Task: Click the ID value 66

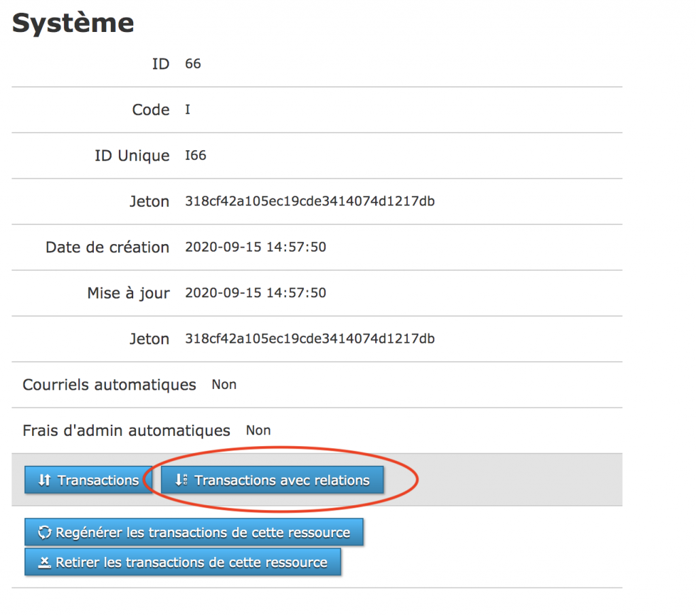Action: [193, 64]
